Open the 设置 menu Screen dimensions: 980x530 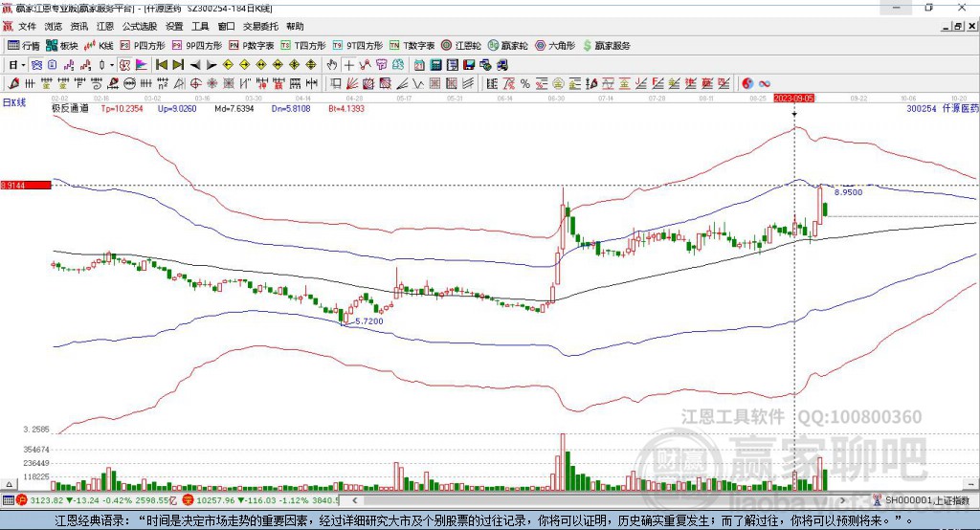coord(174,26)
